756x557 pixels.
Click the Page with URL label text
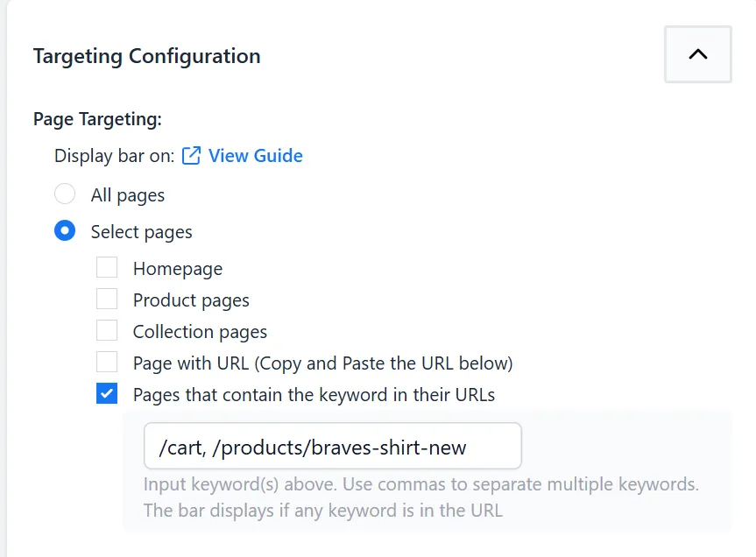323,363
